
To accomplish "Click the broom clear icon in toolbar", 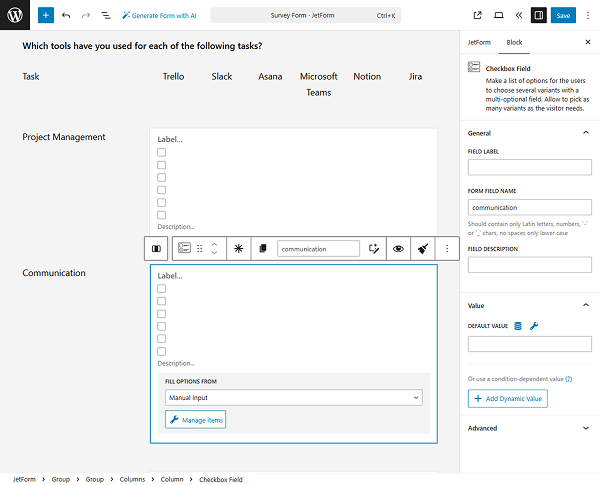I will tap(423, 249).
